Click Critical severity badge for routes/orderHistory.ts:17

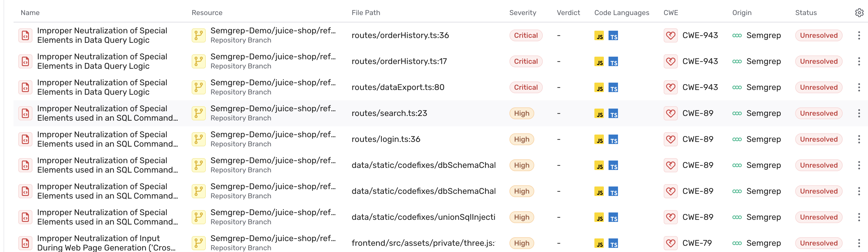click(x=526, y=61)
